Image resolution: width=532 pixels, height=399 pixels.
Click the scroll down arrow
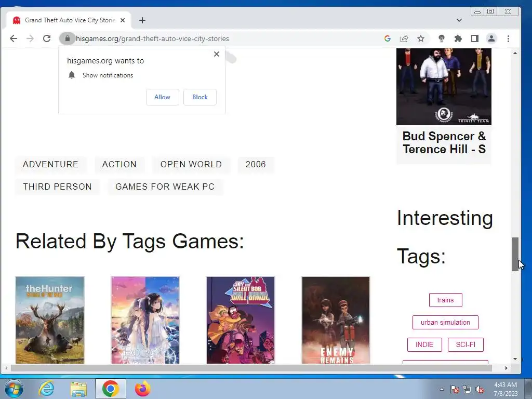tap(515, 359)
